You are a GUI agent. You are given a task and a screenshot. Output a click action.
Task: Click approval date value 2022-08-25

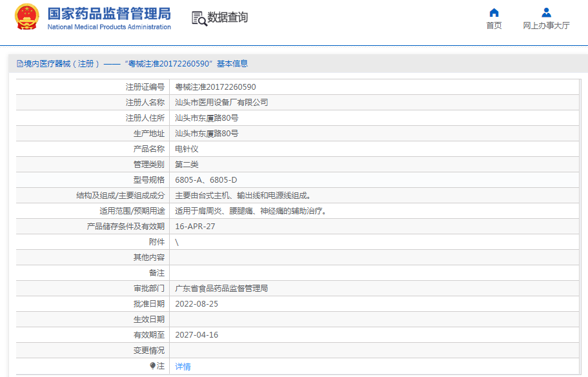tap(196, 304)
